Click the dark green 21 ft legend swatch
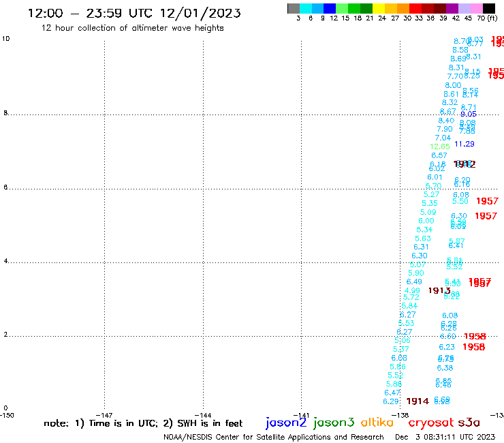This screenshot has width=504, height=443. point(366,8)
